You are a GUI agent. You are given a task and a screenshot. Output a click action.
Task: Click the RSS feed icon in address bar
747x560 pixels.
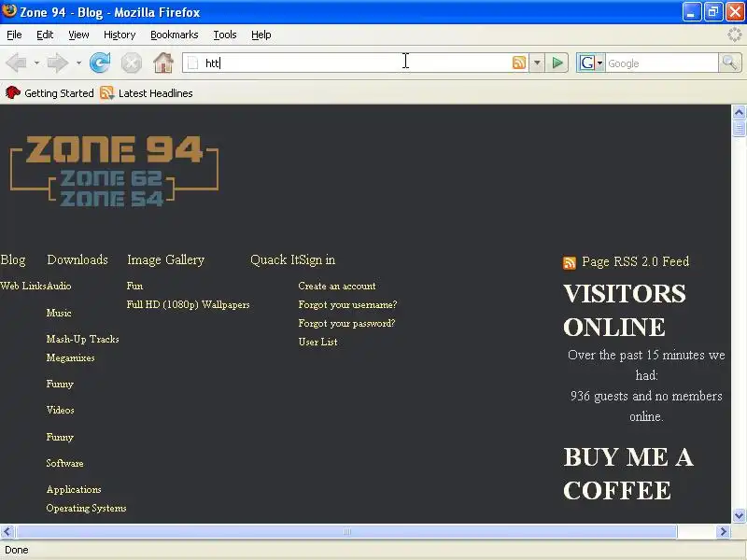(x=519, y=63)
